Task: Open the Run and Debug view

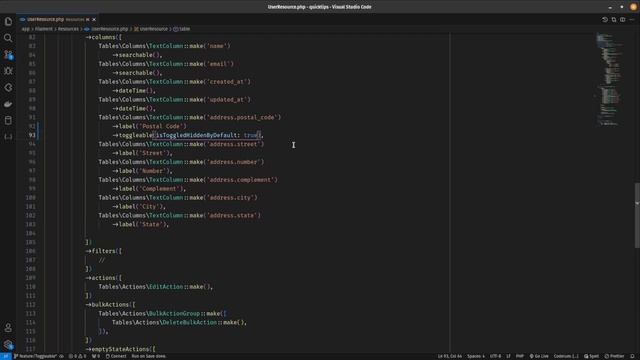Action: tap(8, 71)
